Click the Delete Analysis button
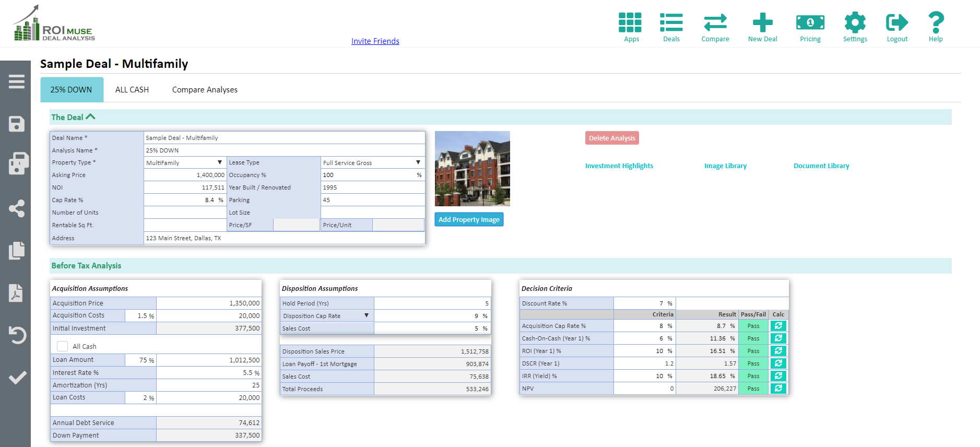The width and height of the screenshot is (980, 447). (x=612, y=138)
